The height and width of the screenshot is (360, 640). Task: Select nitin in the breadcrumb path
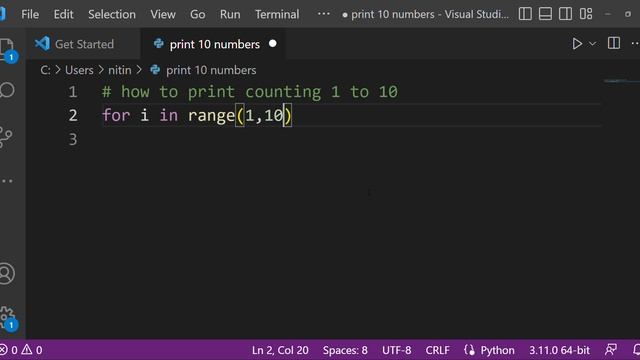coord(120,70)
